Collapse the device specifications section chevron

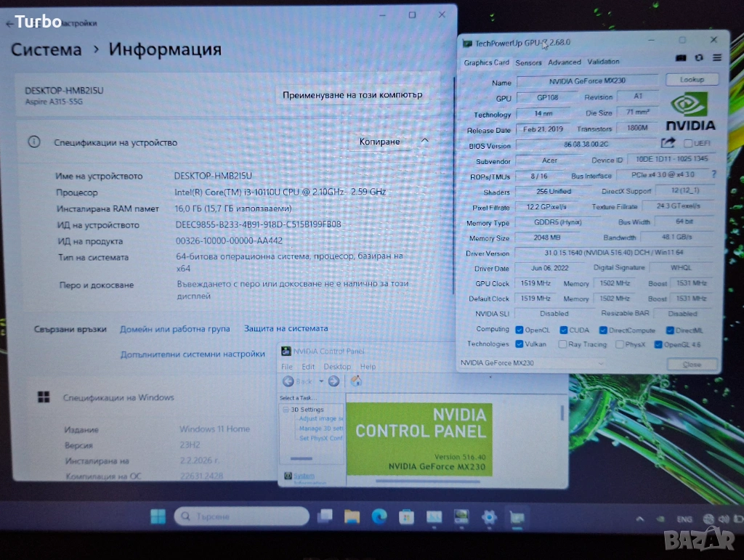[425, 141]
